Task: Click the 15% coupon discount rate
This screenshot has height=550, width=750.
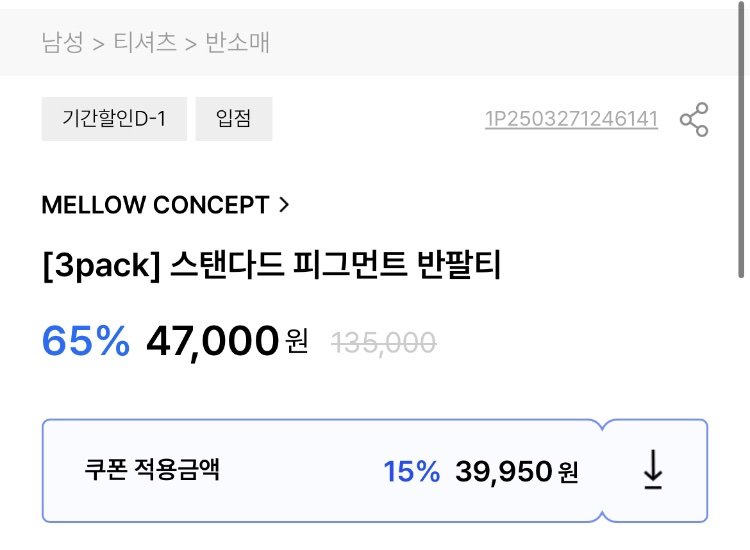Action: [x=411, y=472]
